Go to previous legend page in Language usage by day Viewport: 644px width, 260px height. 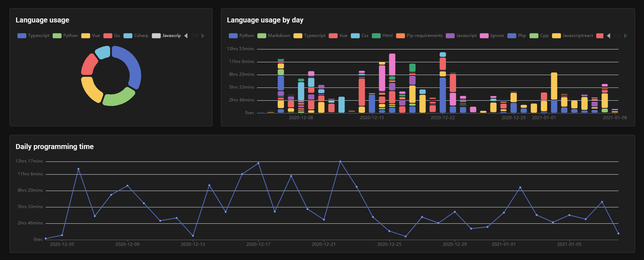608,36
